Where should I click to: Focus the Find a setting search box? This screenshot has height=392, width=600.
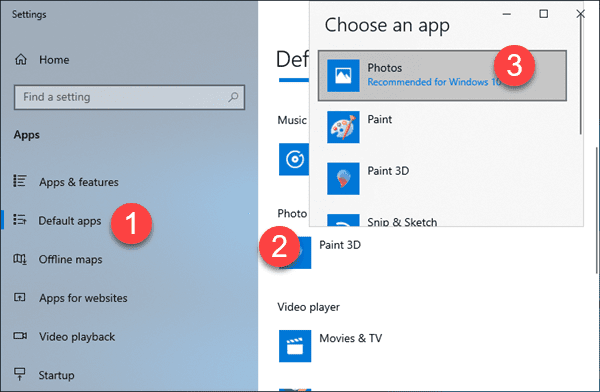coord(129,97)
